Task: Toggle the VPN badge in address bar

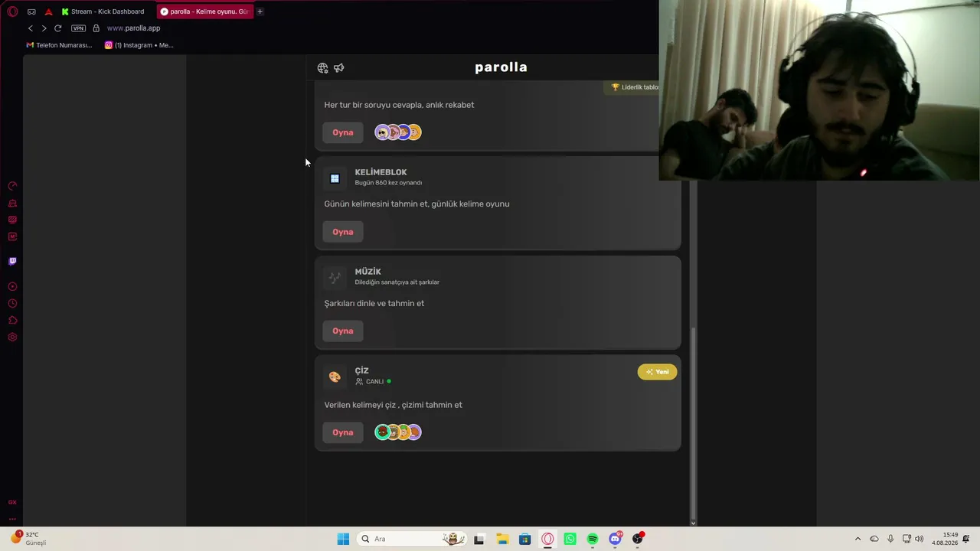Action: [78, 28]
